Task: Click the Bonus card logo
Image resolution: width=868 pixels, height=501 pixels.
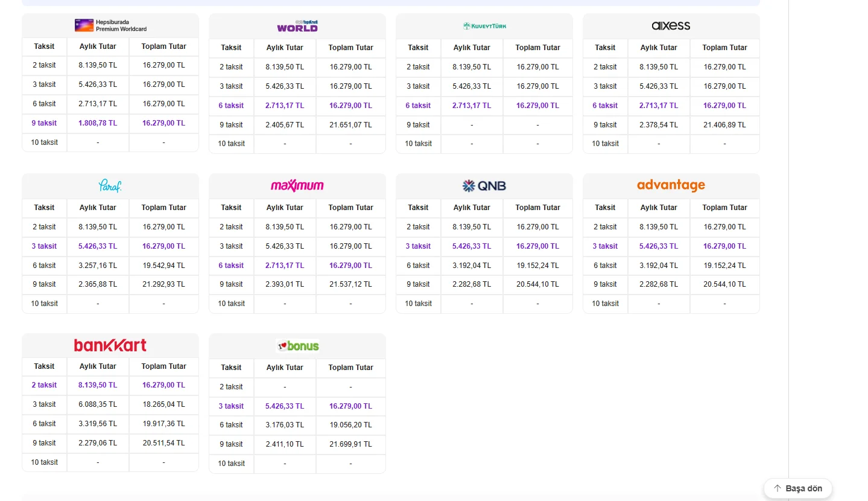Action: [297, 346]
